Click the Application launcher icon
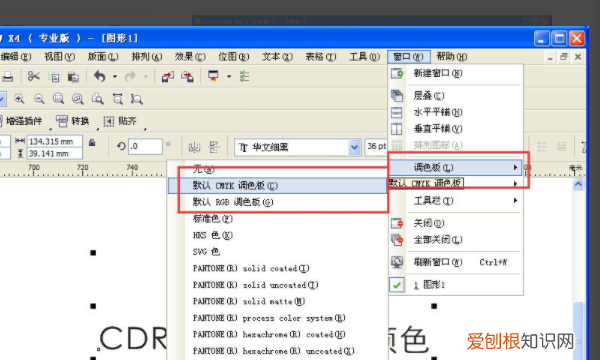 coord(213,76)
